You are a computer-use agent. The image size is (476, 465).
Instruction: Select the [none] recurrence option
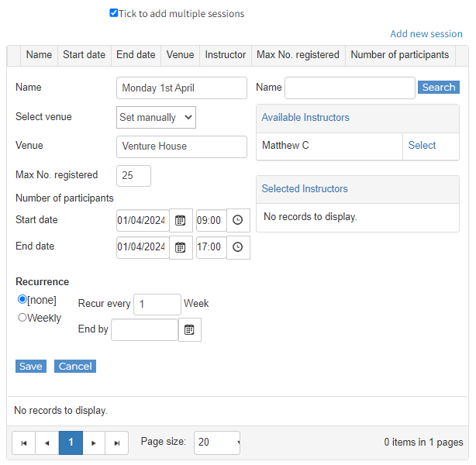pos(22,299)
